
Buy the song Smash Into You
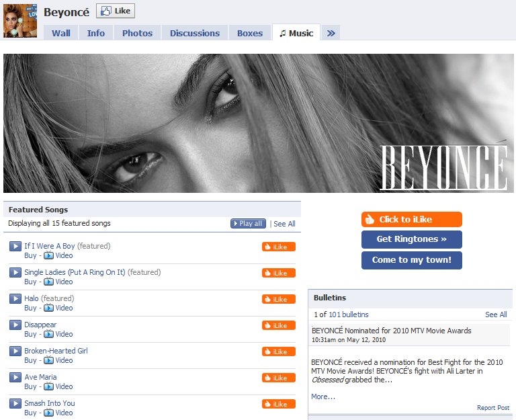(x=30, y=413)
